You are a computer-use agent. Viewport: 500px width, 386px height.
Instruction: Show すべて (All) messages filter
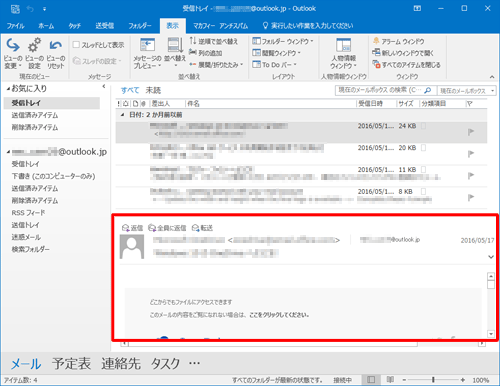pos(130,90)
